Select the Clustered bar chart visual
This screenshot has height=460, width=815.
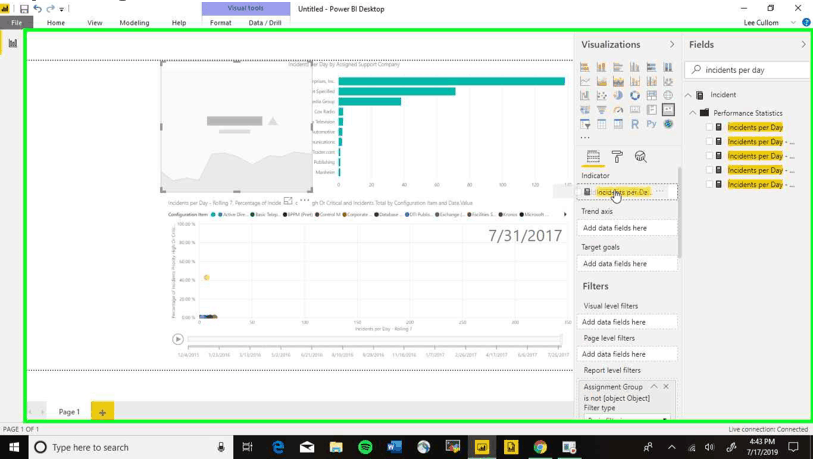pos(618,67)
